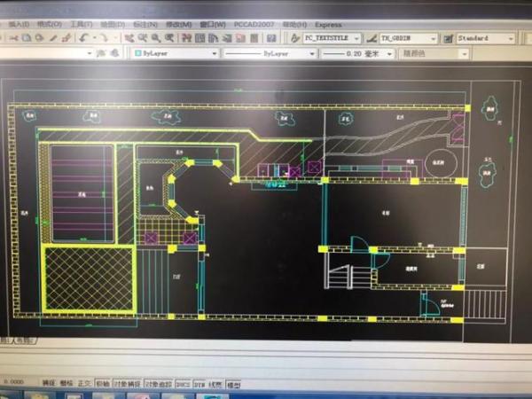Open the Express menu
Image resolution: width=532 pixels, height=399 pixels.
pos(328,25)
